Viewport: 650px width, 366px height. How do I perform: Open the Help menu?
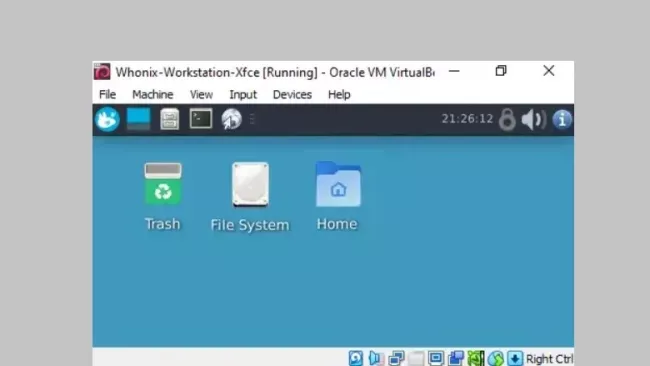coord(339,95)
